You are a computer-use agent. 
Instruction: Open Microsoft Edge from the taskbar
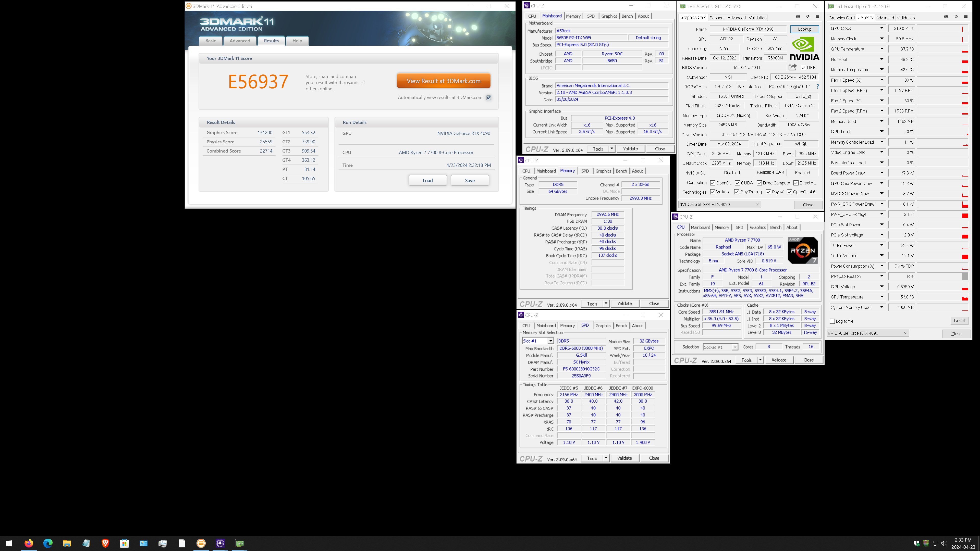point(48,543)
